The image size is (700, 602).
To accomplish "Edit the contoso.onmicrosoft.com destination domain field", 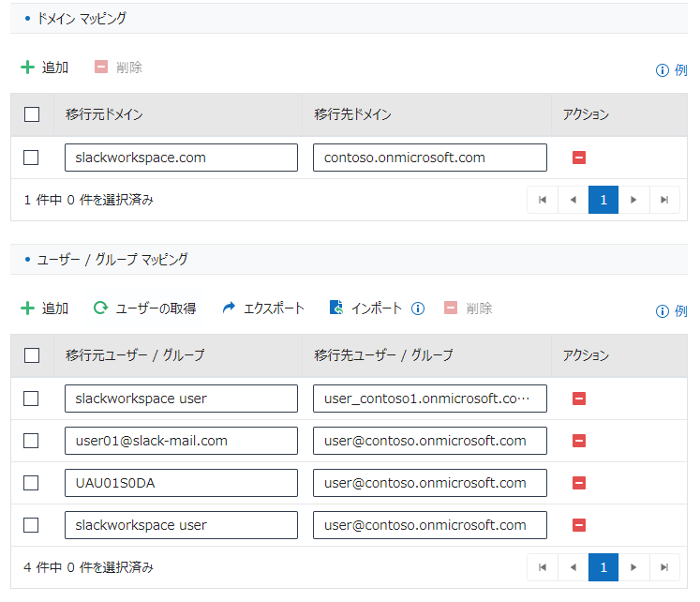I will [430, 158].
